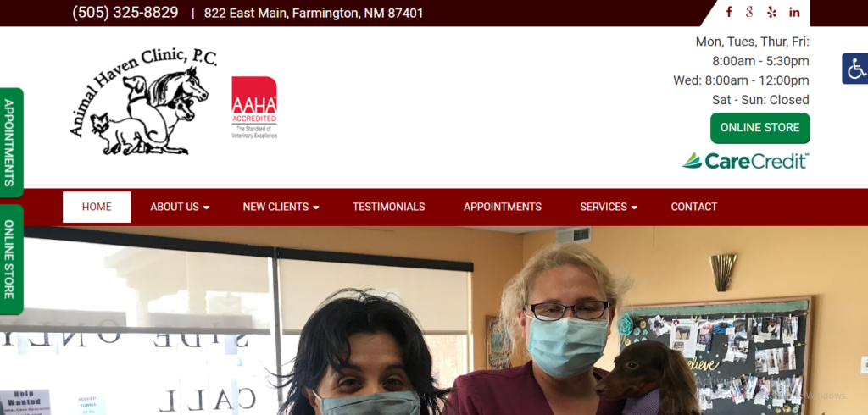Open the Testimonials page

coord(388,207)
